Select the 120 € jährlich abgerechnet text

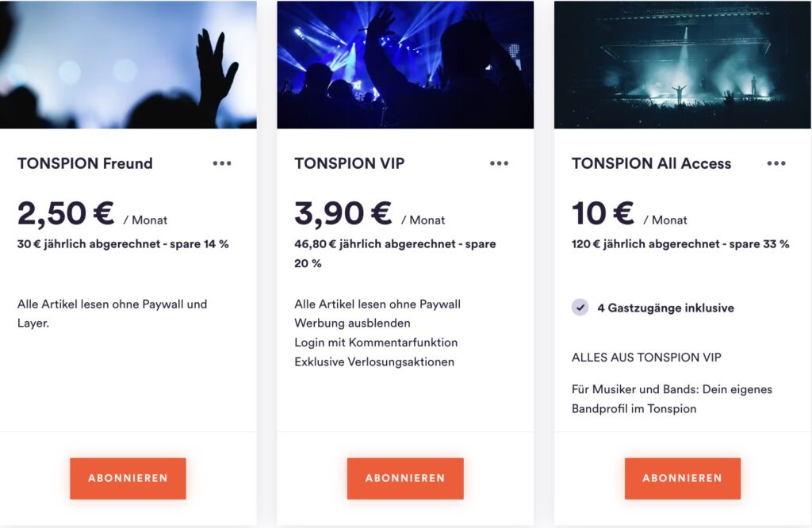(x=680, y=244)
